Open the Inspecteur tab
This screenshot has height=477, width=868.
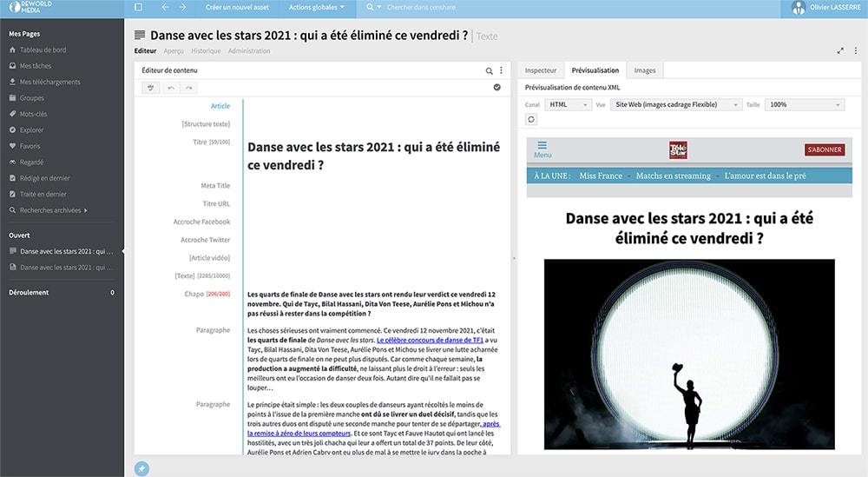(541, 70)
